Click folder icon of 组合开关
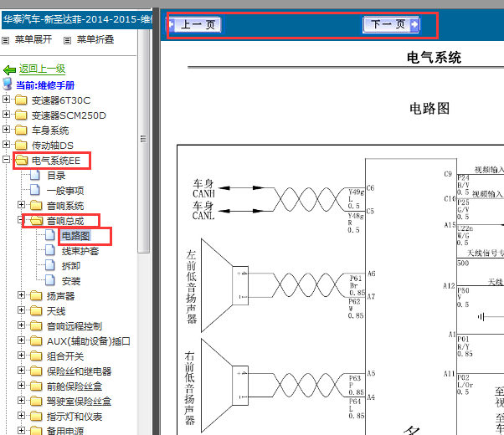The width and height of the screenshot is (504, 435). (36, 356)
